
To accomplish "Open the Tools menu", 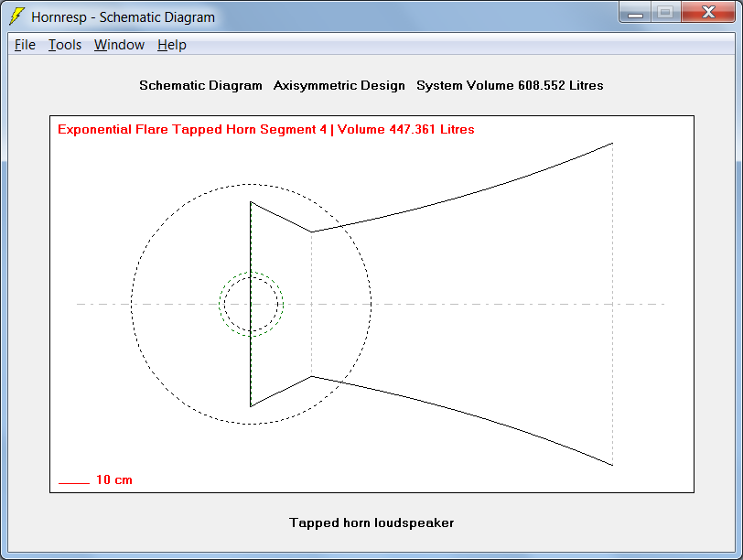I will [x=65, y=45].
